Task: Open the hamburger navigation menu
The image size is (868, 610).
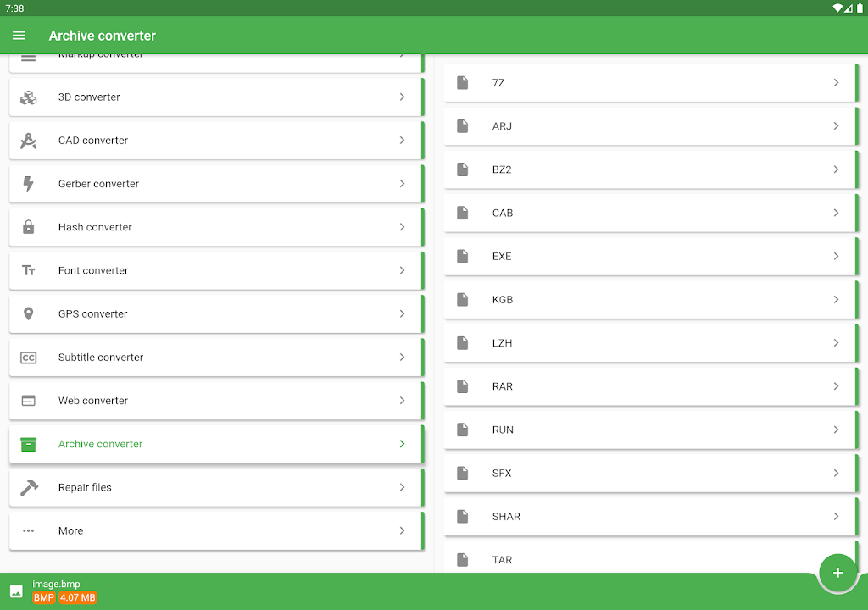Action: (19, 36)
